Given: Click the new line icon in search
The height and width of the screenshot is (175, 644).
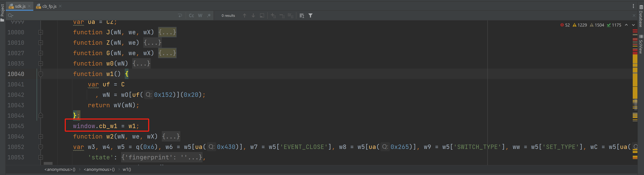Looking at the screenshot, I should coord(180,15).
